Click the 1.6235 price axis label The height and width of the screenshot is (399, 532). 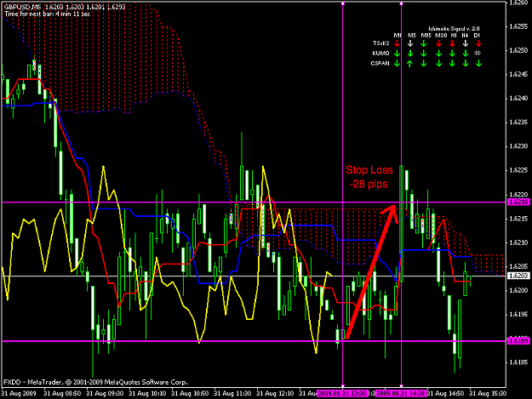click(518, 123)
